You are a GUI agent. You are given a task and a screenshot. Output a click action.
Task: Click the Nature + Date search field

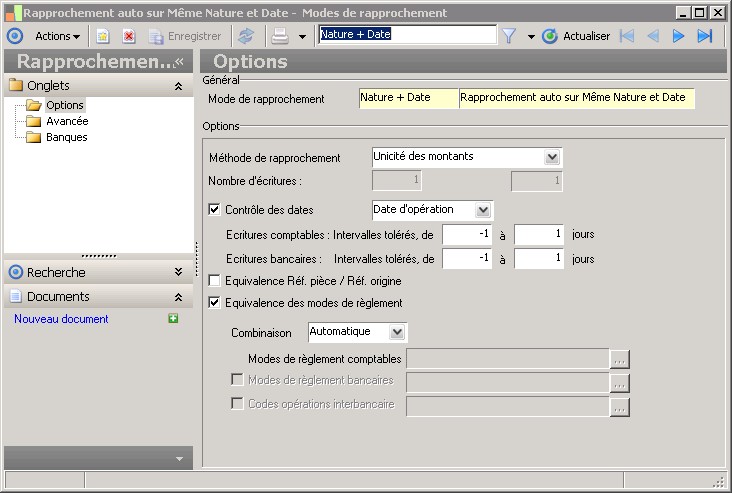coord(406,35)
